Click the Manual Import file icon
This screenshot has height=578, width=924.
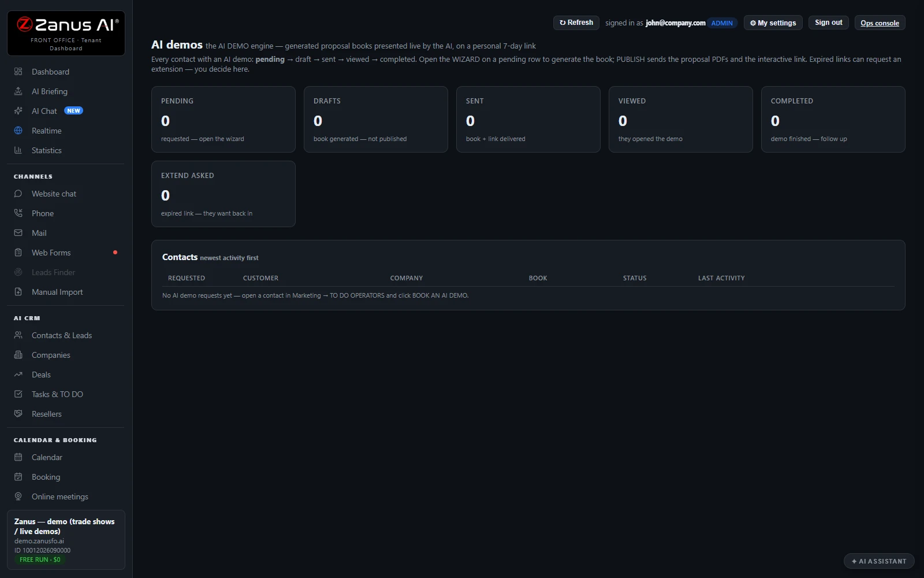point(18,292)
